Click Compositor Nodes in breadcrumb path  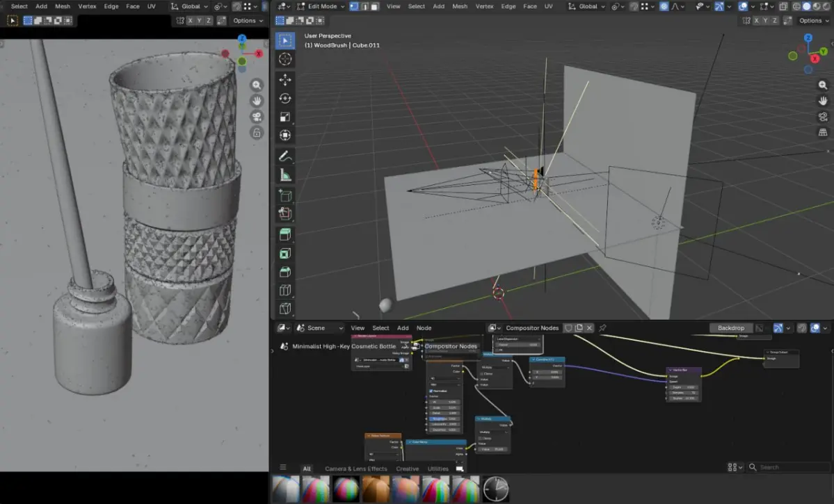coord(451,346)
